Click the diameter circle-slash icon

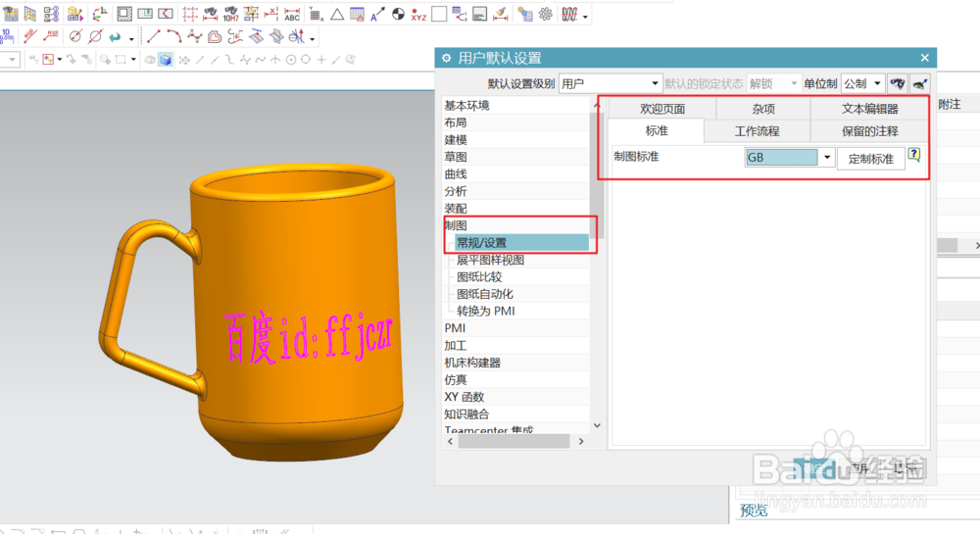[95, 37]
